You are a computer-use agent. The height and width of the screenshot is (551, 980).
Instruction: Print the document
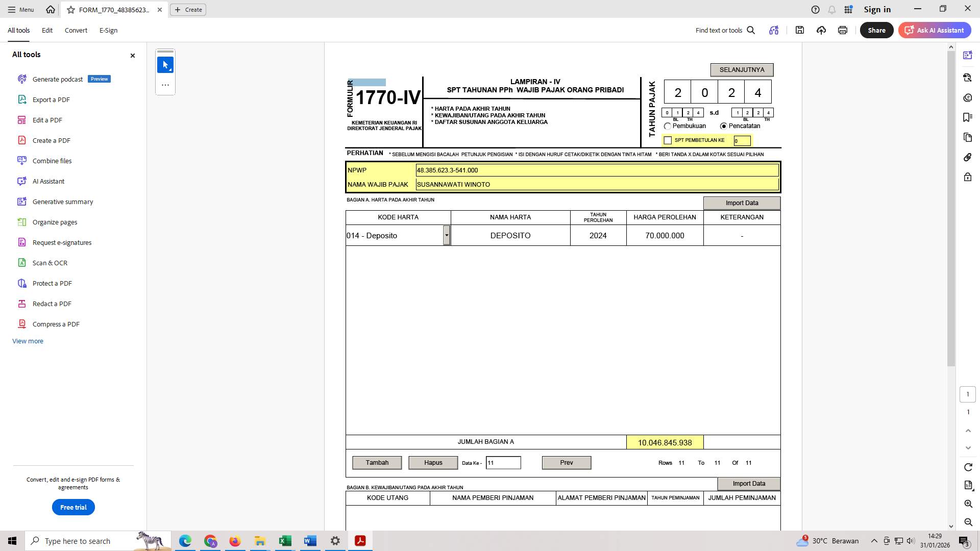tap(842, 30)
